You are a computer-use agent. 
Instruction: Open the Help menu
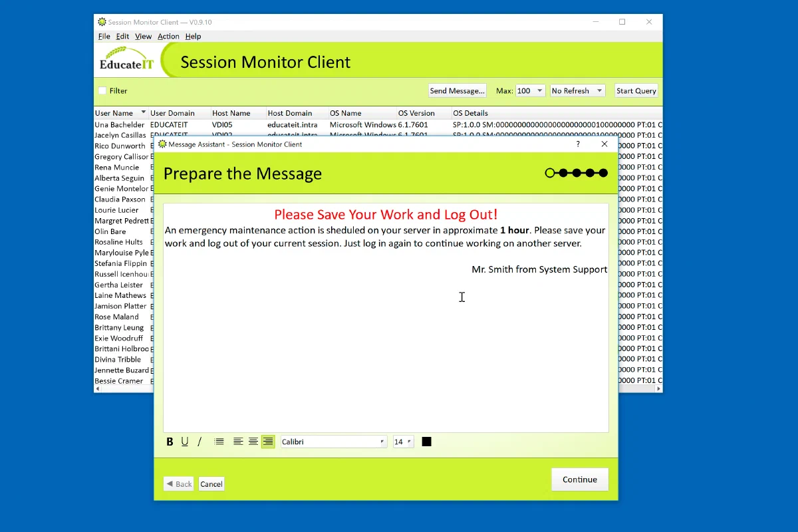point(193,37)
